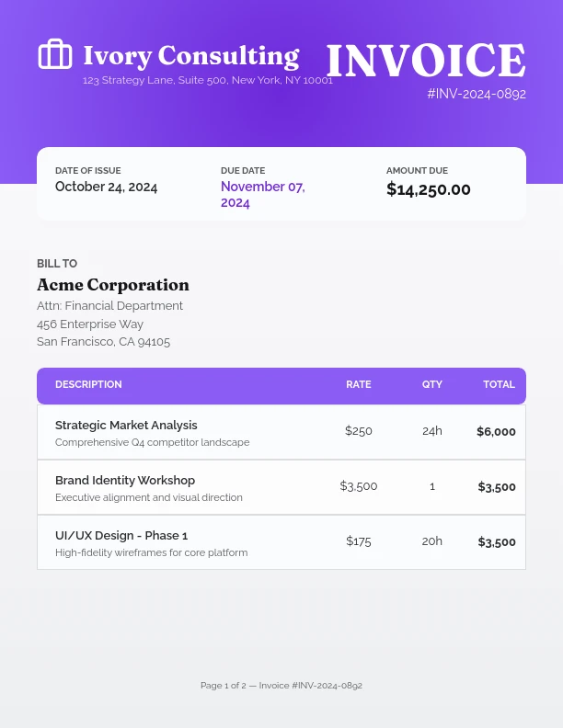Click the Acme Corporation client name
This screenshot has height=728, width=563.
point(113,285)
